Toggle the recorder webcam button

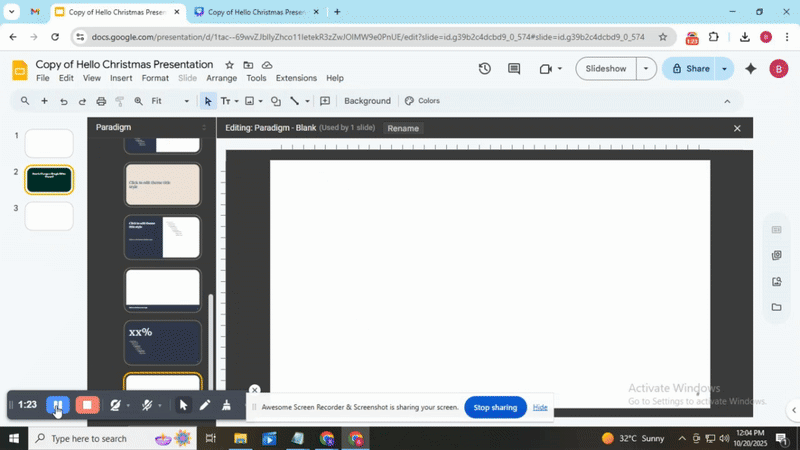[x=116, y=405]
